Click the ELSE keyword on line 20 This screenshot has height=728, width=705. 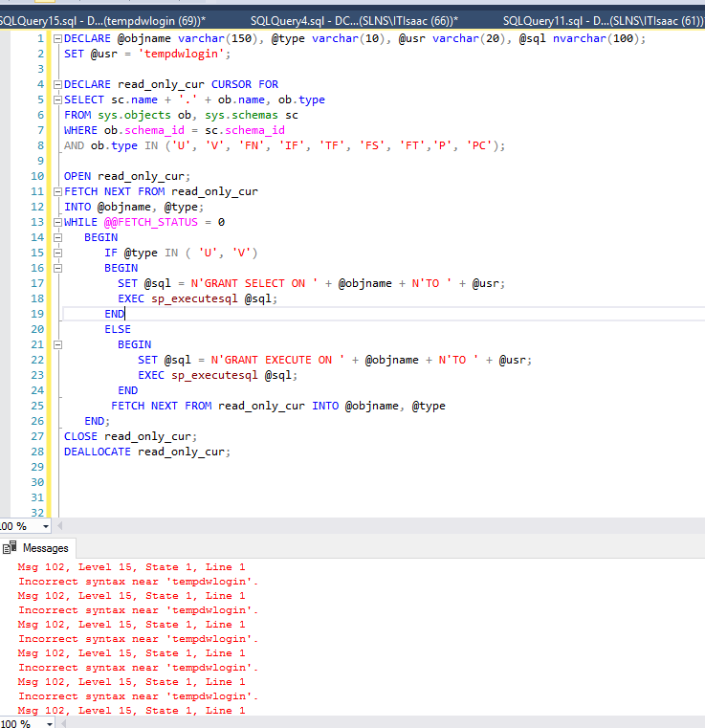(x=118, y=330)
